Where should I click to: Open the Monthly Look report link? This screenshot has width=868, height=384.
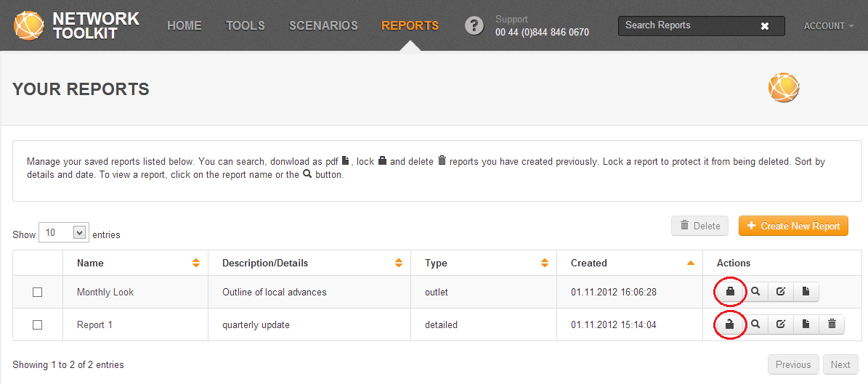[105, 292]
